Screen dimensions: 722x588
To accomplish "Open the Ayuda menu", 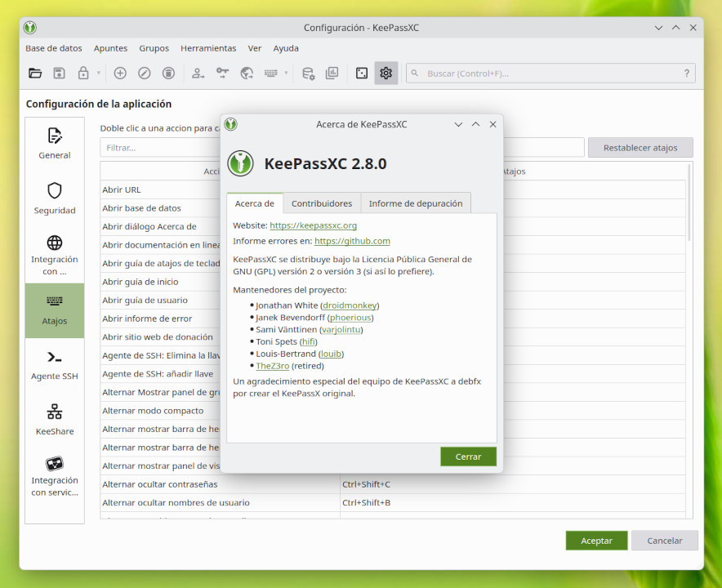I will tap(286, 48).
